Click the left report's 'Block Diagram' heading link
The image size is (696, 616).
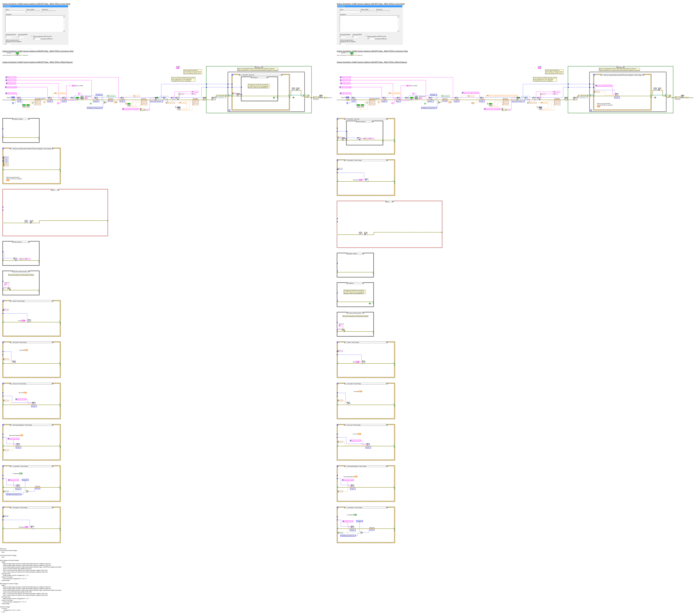[x=37, y=62]
